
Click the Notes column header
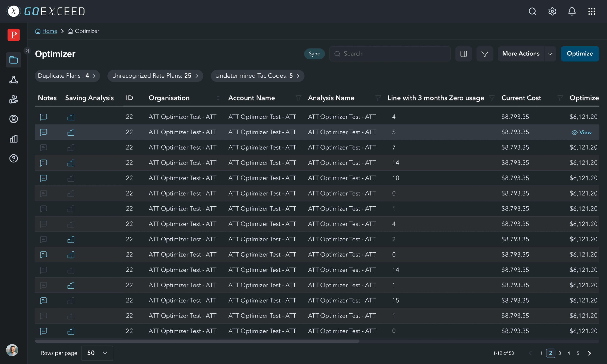(x=47, y=98)
